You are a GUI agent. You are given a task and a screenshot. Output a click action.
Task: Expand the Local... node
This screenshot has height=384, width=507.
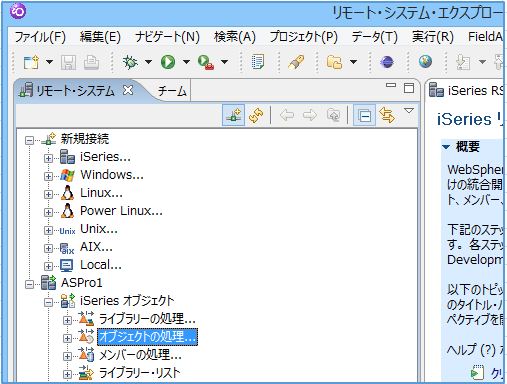click(48, 266)
